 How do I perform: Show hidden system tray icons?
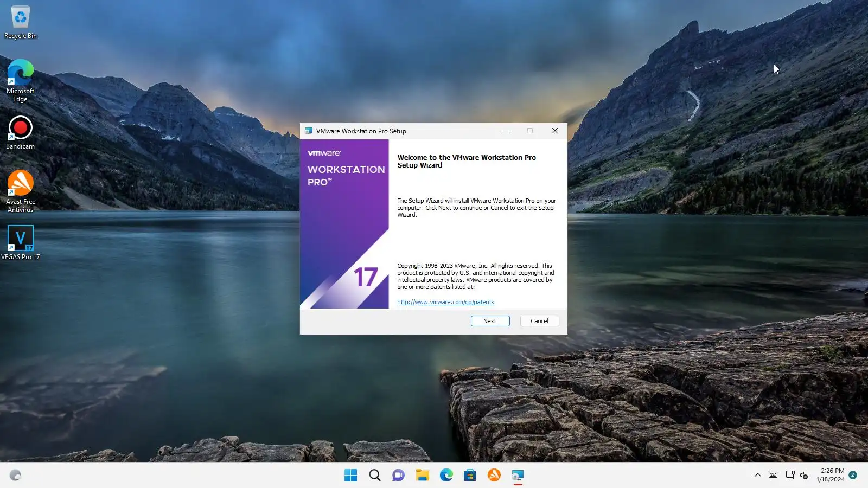758,476
